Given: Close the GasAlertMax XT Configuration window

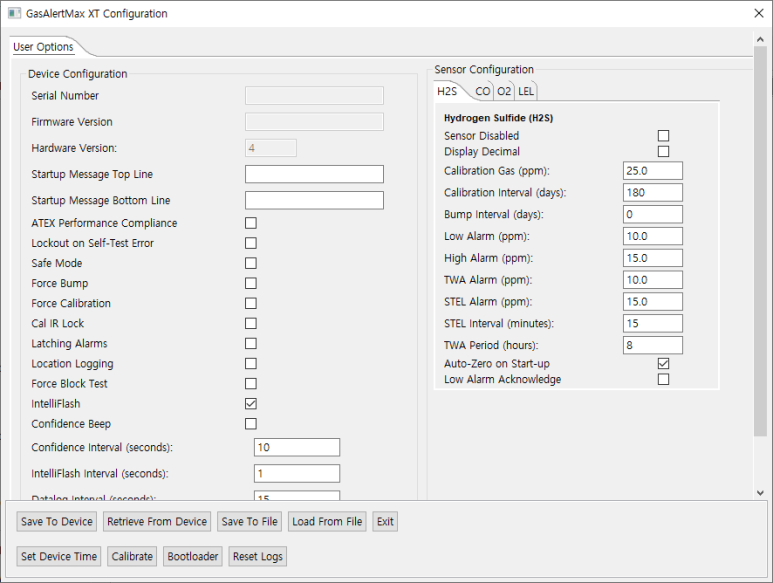Looking at the screenshot, I should coord(759,13).
